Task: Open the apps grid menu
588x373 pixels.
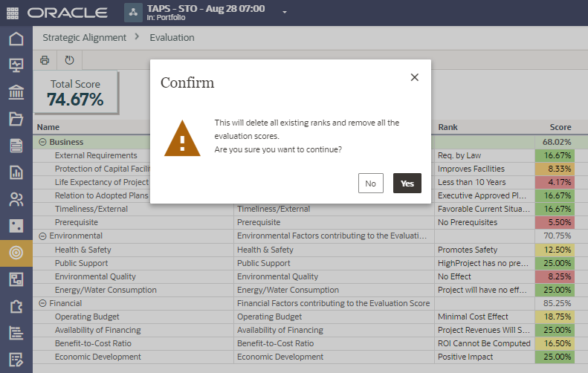Action: [x=13, y=13]
